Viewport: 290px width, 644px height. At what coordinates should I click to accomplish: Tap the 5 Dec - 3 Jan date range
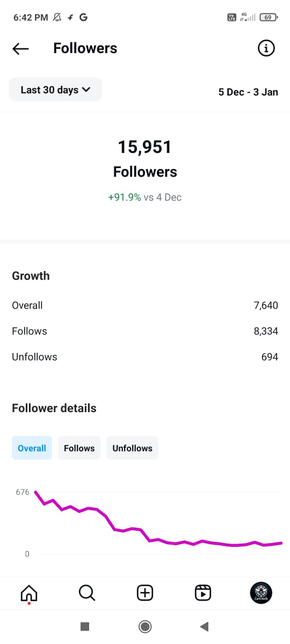(x=248, y=92)
